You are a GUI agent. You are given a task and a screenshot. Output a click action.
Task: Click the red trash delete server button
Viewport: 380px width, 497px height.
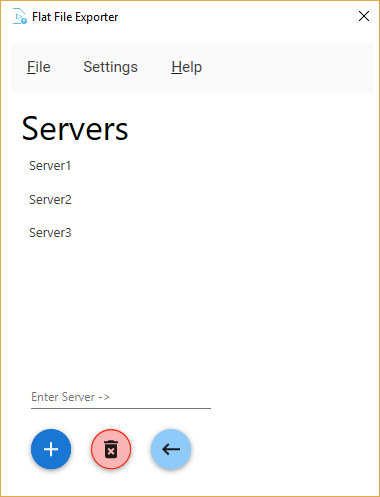(111, 449)
